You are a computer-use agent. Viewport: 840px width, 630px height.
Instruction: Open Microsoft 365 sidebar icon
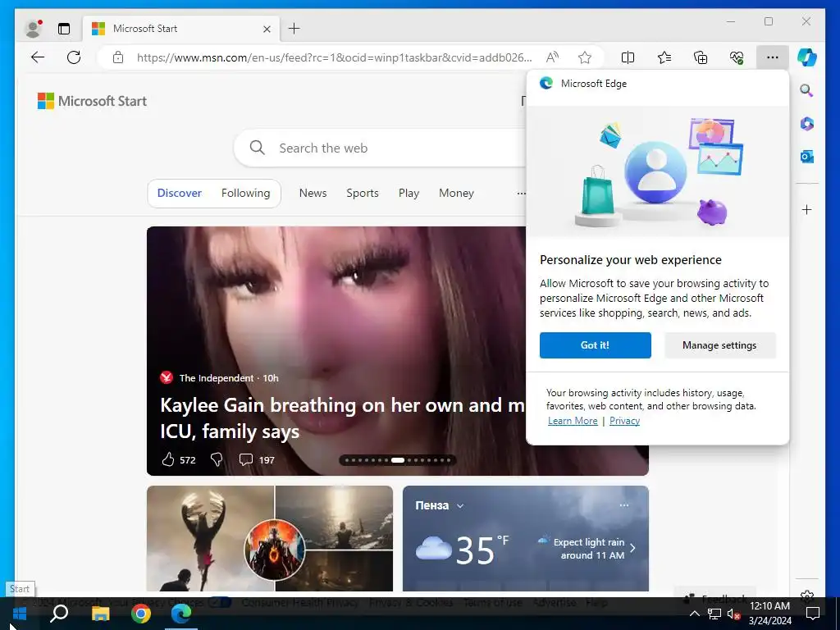pos(807,124)
